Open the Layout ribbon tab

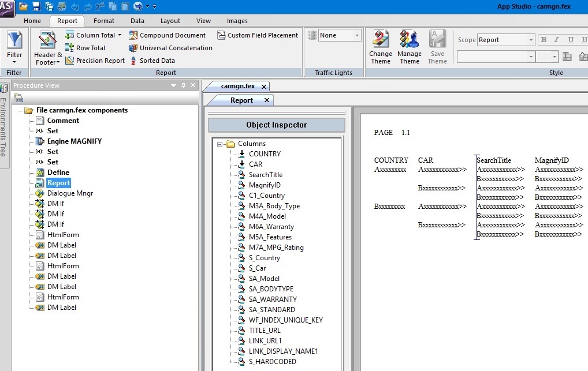(x=170, y=21)
